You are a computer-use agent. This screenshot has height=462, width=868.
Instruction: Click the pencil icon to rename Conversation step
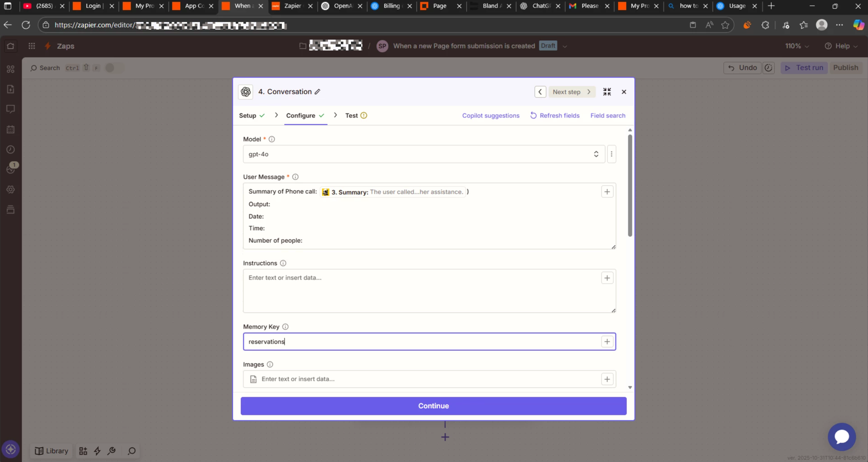click(318, 92)
